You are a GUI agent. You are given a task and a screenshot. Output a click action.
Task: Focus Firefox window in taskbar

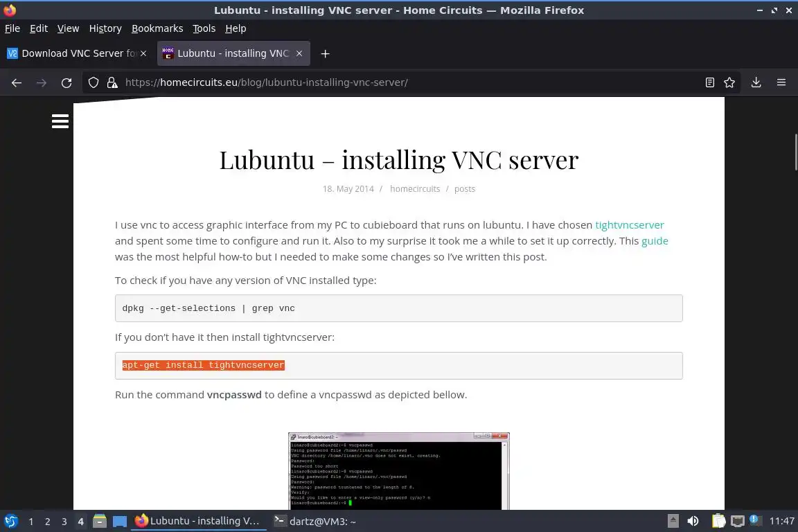click(x=199, y=522)
